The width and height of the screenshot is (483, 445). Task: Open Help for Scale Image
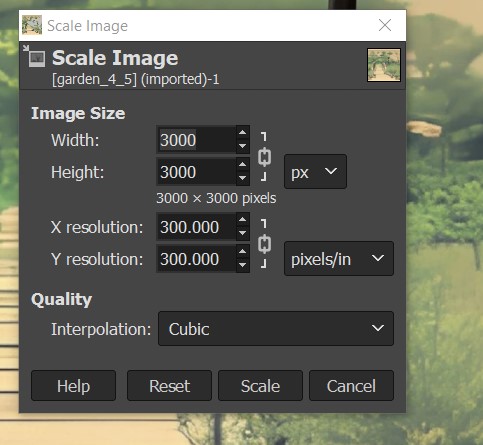(x=73, y=386)
